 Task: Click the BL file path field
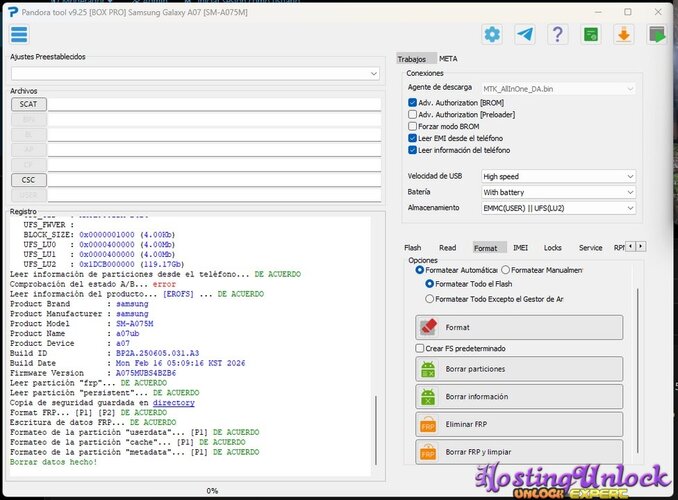point(214,135)
